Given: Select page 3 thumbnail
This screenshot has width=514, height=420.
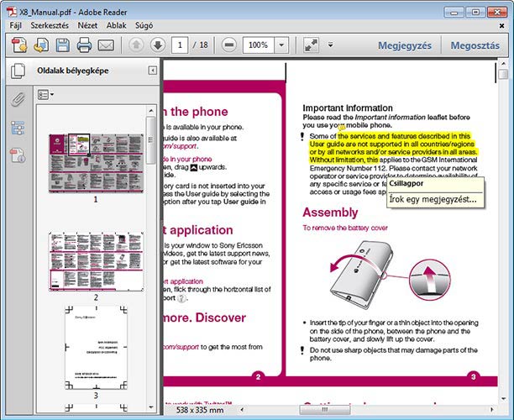Looking at the screenshot, I should (x=96, y=348).
